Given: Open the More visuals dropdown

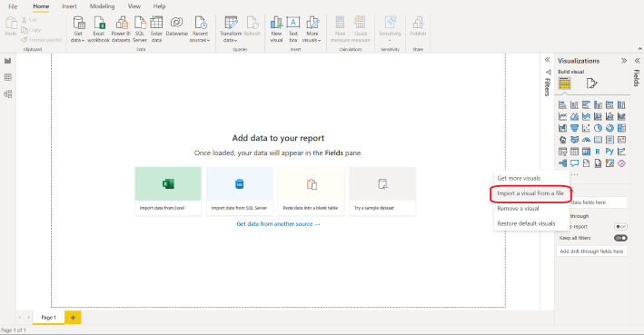Looking at the screenshot, I should [312, 30].
